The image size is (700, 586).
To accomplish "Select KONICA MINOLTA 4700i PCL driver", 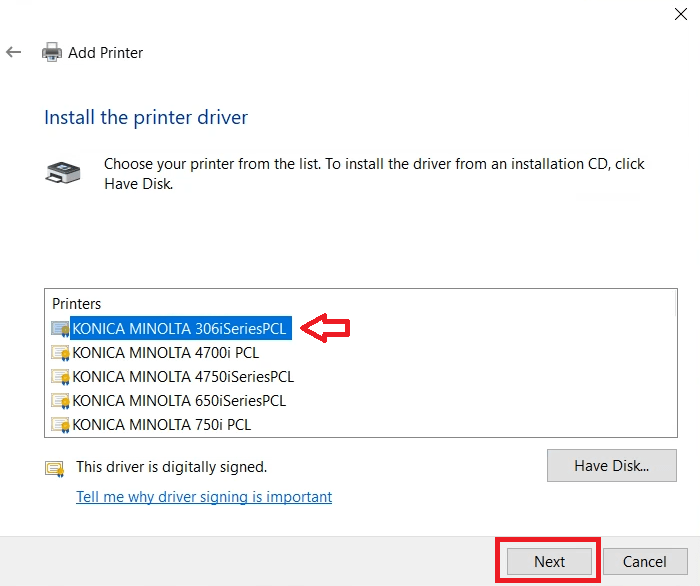I will (x=166, y=353).
